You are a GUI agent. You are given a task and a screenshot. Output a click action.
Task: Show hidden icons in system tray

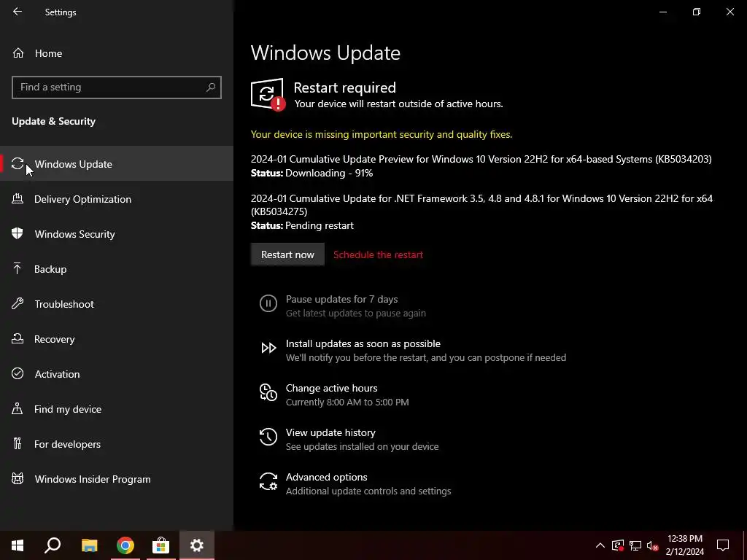pyautogui.click(x=600, y=545)
